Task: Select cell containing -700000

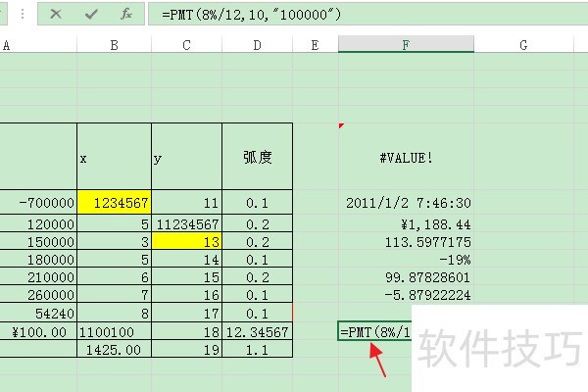Action: click(x=38, y=202)
